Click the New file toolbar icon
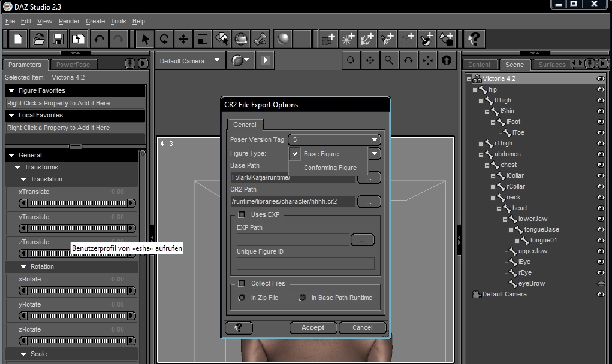The image size is (612, 364). (18, 39)
